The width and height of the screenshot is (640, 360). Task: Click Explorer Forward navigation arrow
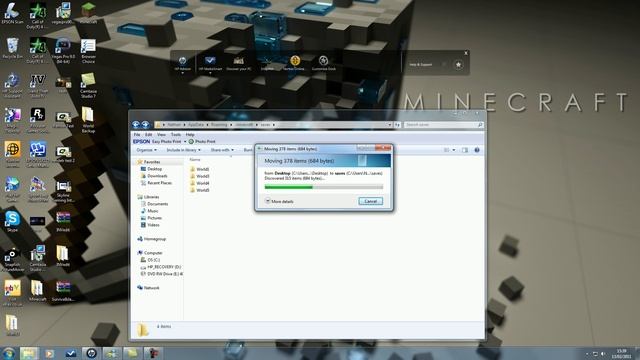tap(145, 124)
